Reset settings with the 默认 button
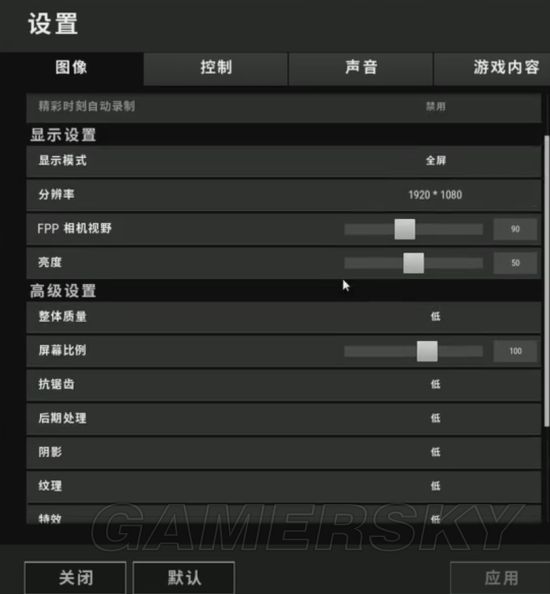 click(184, 578)
